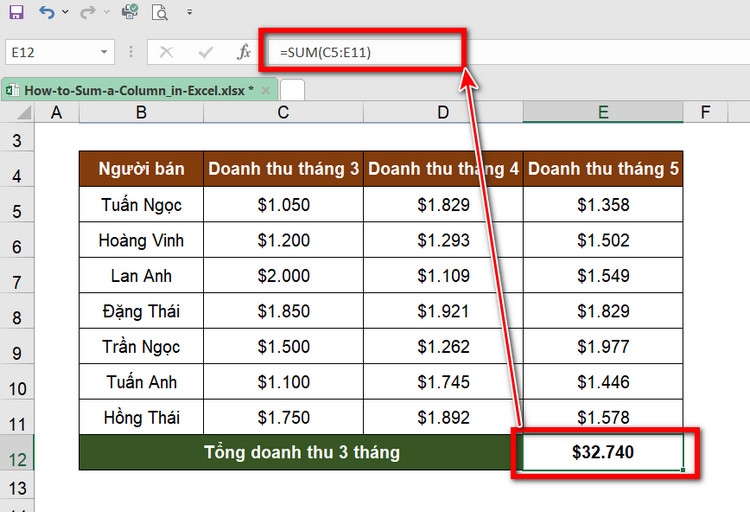Select the total cell showing $32.740
This screenshot has width=750, height=512.
point(603,452)
